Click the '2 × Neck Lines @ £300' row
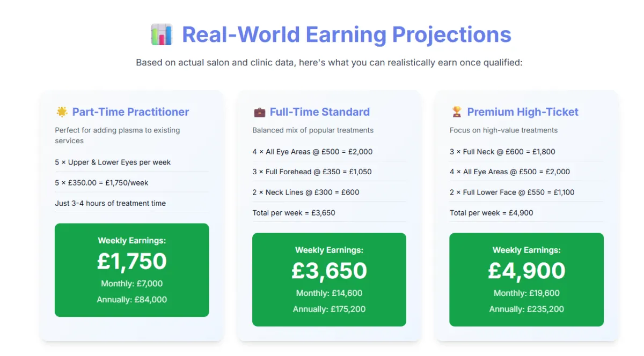Viewport: 644px width, 356px height. [306, 192]
